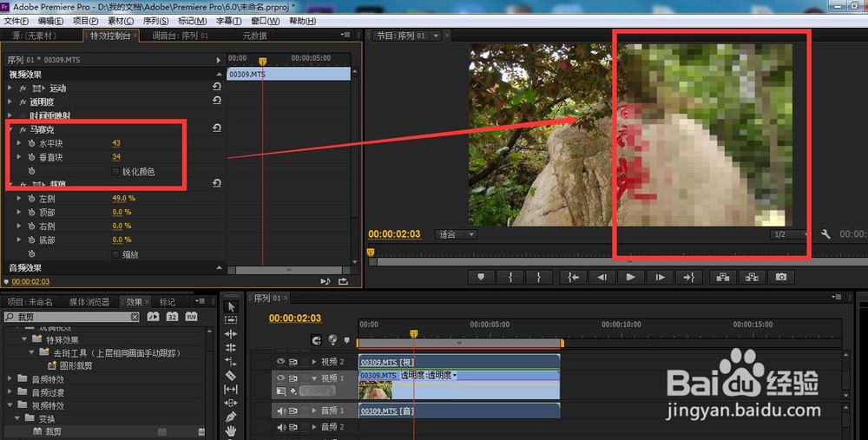Open the 编辑(E) menu
The width and height of the screenshot is (868, 440).
coord(50,21)
